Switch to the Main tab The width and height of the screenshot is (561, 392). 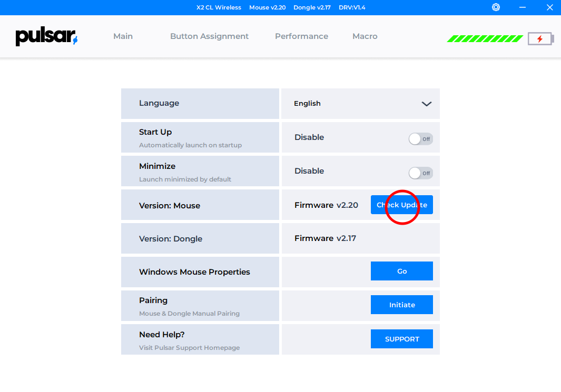pos(123,36)
